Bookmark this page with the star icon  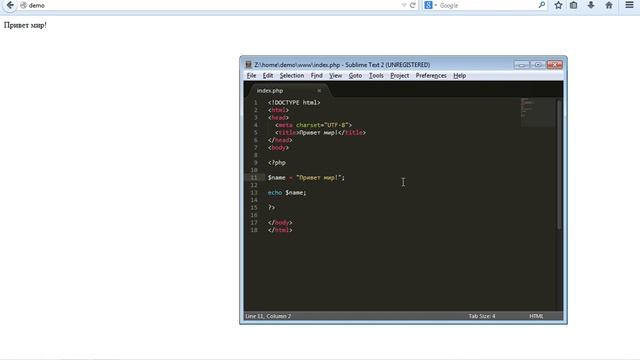pyautogui.click(x=558, y=5)
